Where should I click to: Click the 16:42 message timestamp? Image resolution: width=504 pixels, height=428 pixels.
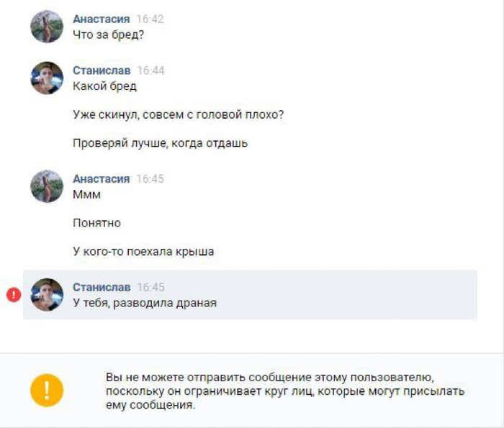point(150,19)
